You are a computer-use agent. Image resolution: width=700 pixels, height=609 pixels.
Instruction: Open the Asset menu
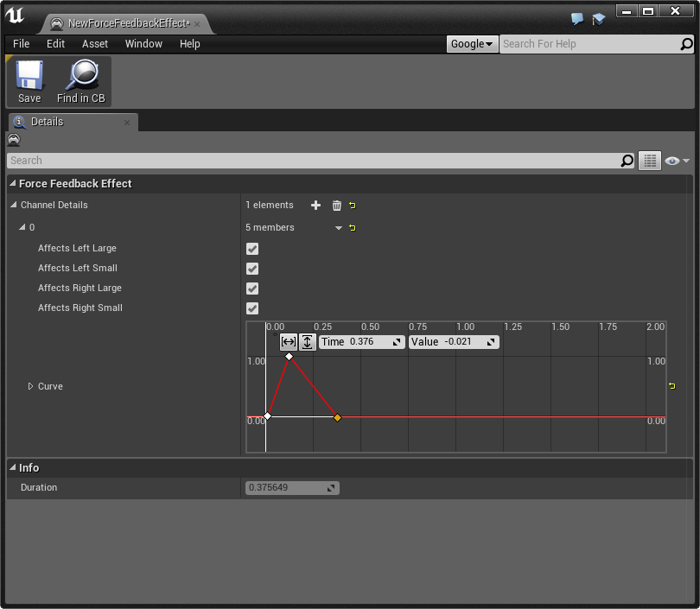click(95, 44)
